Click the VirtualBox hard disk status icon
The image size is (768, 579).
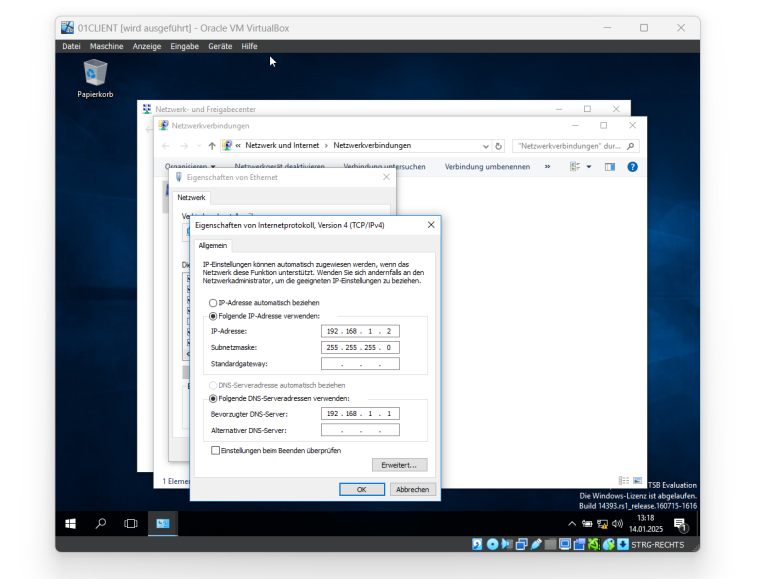click(x=477, y=544)
